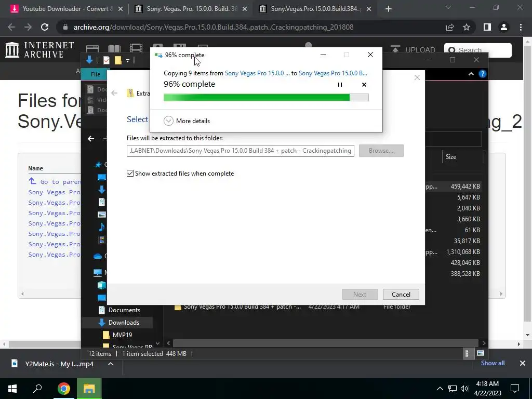
Task: Click Go to parent directory link
Action: coord(55,182)
